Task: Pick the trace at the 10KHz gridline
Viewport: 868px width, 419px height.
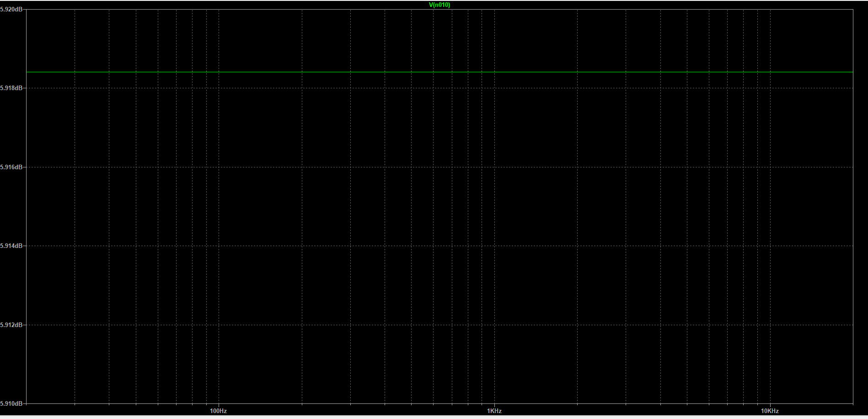Action: pyautogui.click(x=770, y=72)
